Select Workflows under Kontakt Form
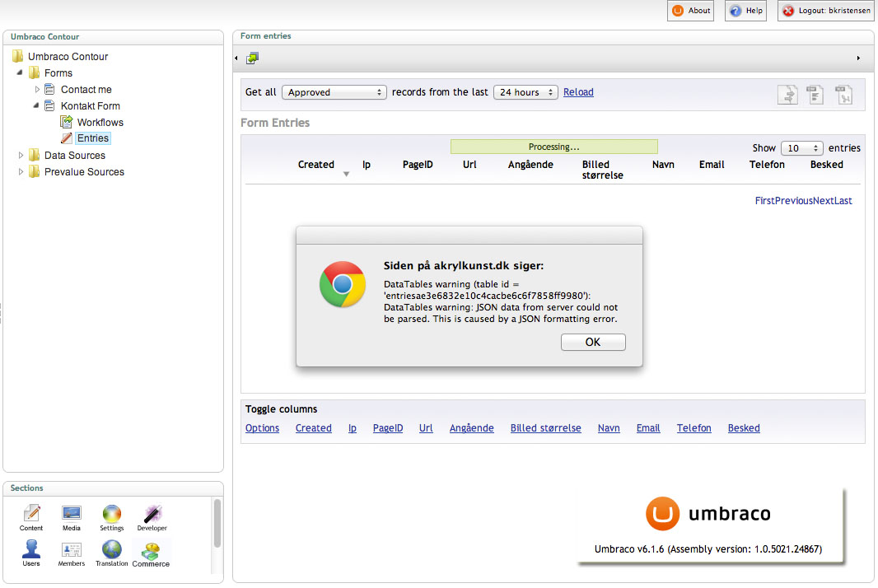 (x=100, y=123)
